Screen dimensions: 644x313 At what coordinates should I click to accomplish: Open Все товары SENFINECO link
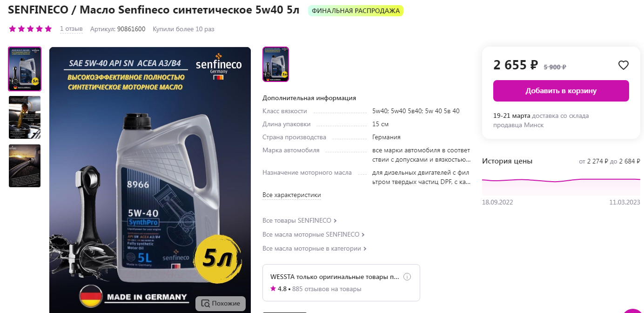pyautogui.click(x=297, y=221)
